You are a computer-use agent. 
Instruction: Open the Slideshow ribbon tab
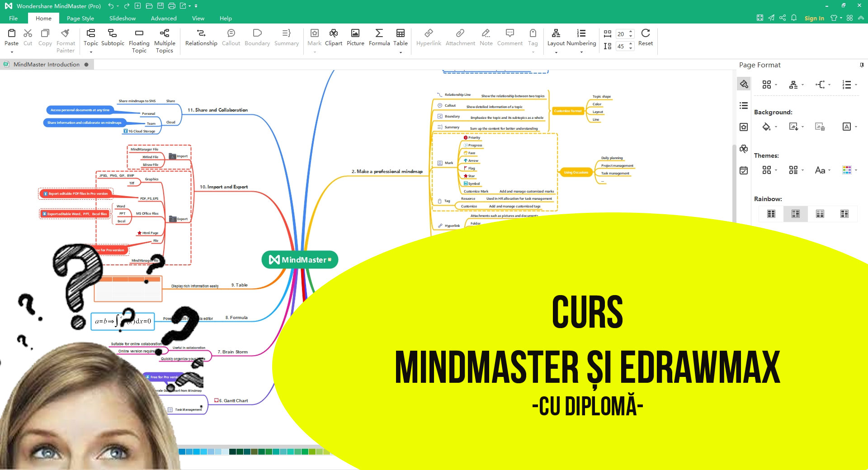point(122,18)
